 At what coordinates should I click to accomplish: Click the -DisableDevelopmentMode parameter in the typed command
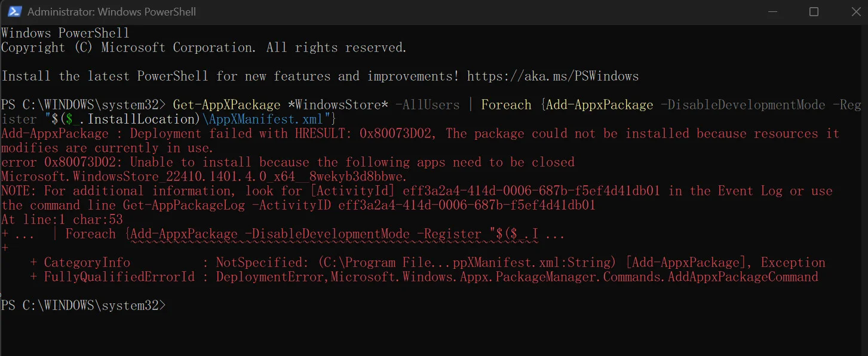(743, 105)
